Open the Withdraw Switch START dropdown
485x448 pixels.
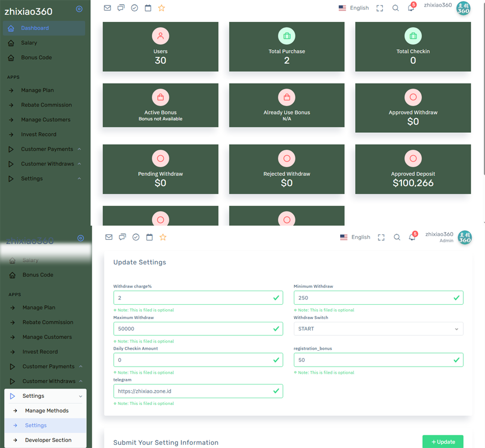[x=378, y=329]
